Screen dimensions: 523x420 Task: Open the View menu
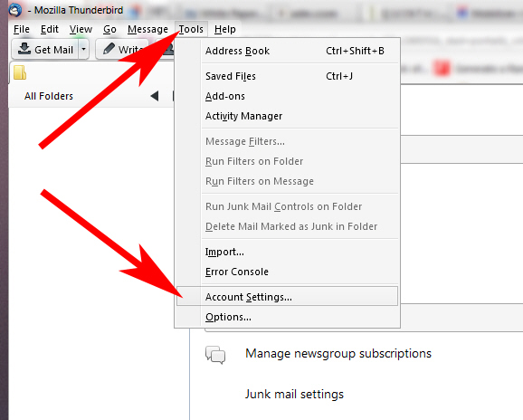[x=81, y=29]
